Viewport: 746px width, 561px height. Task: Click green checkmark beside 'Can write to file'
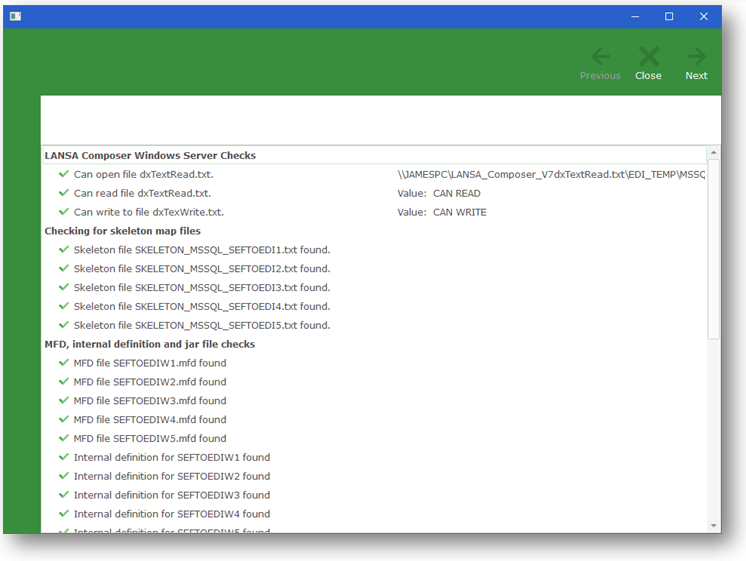[x=64, y=211]
